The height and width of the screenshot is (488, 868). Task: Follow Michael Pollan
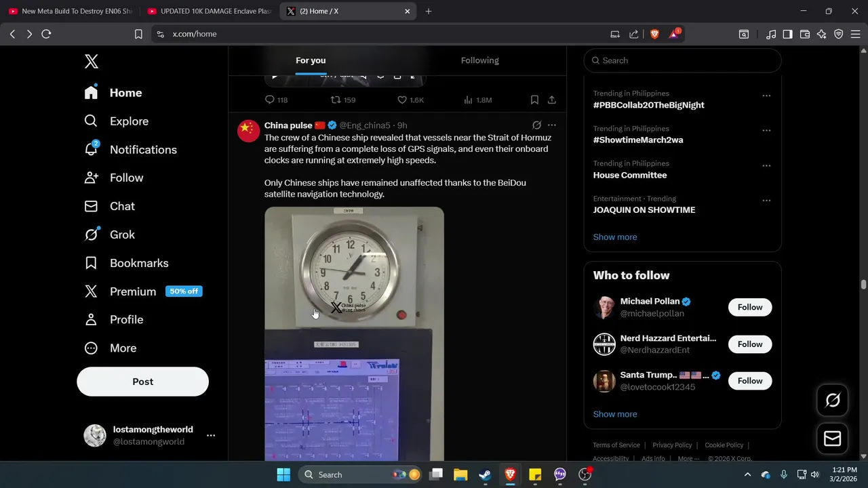click(750, 307)
